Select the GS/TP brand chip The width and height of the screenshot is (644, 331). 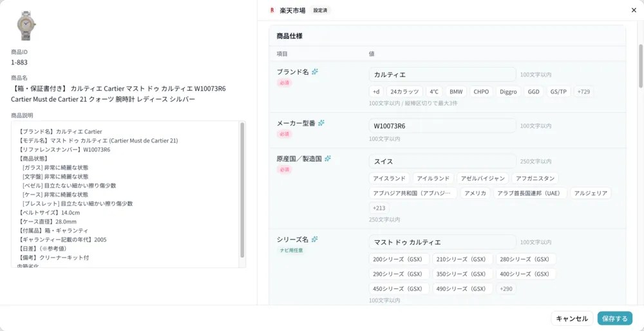click(559, 91)
